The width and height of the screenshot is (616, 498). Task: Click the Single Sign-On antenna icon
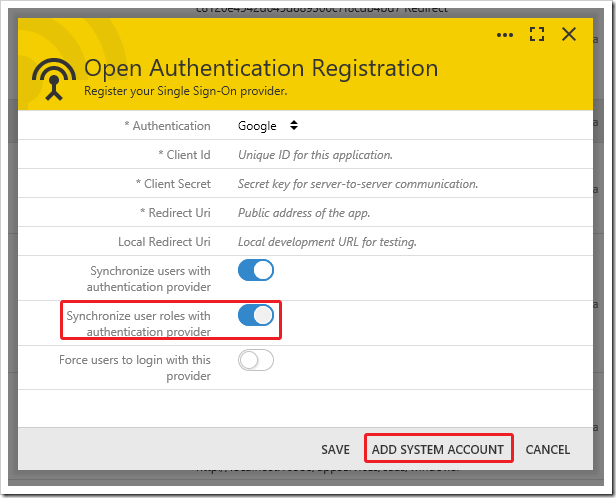(x=54, y=79)
